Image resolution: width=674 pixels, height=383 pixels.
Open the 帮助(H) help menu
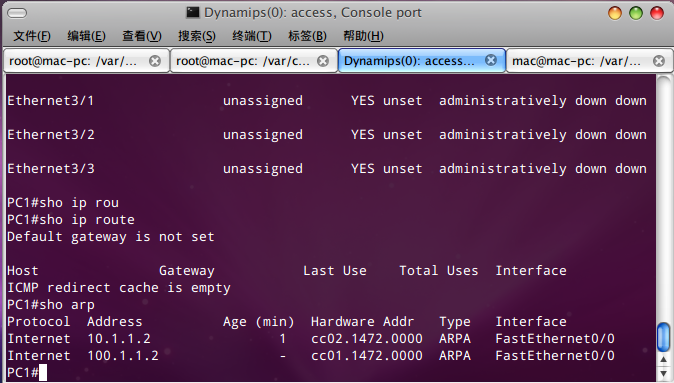click(x=363, y=36)
